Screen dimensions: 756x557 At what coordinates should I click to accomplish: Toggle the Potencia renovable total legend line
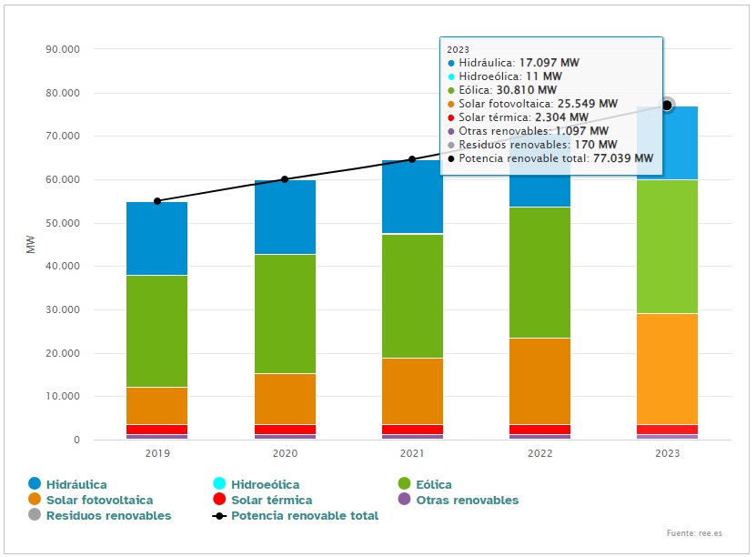tap(295, 515)
